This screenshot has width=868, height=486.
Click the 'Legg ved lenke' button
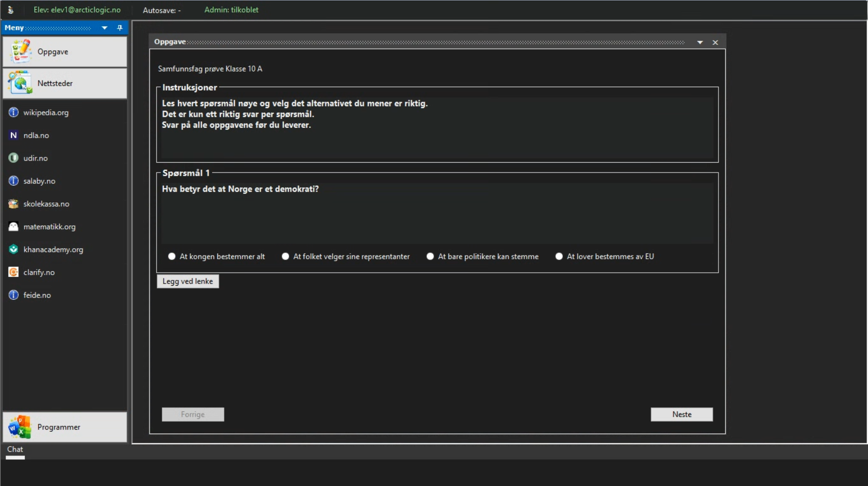pos(188,281)
